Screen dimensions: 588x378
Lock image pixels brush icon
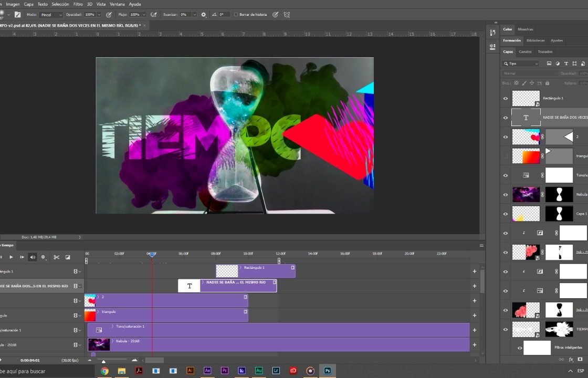pos(524,83)
